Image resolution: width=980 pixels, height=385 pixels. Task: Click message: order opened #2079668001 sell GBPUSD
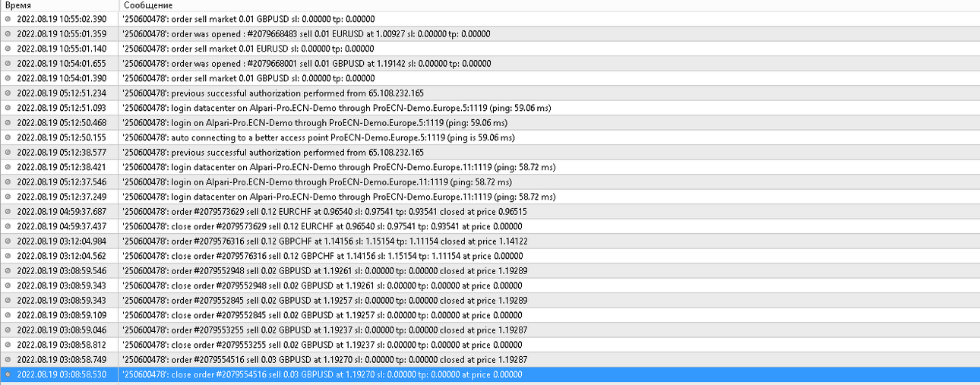coord(306,64)
